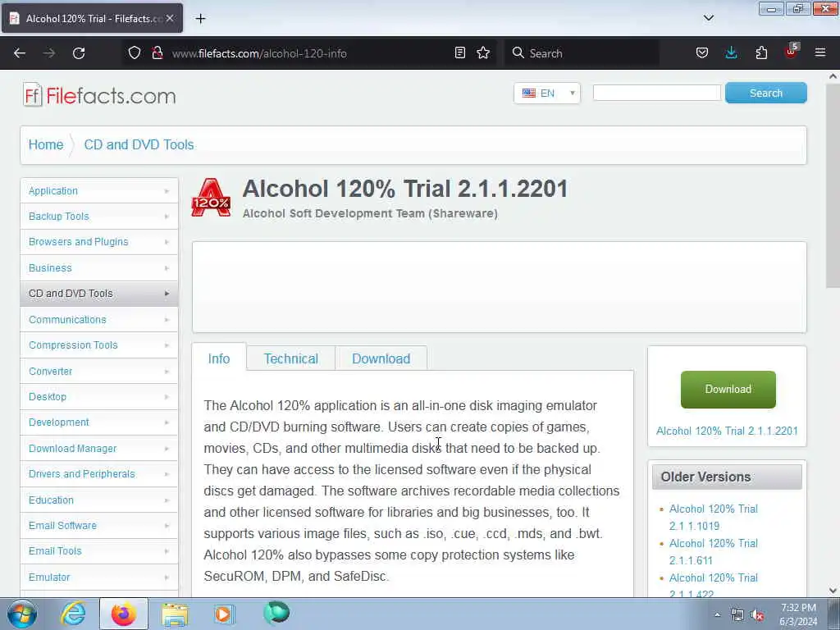Select CD and DVD Tools sidebar item

(99, 294)
